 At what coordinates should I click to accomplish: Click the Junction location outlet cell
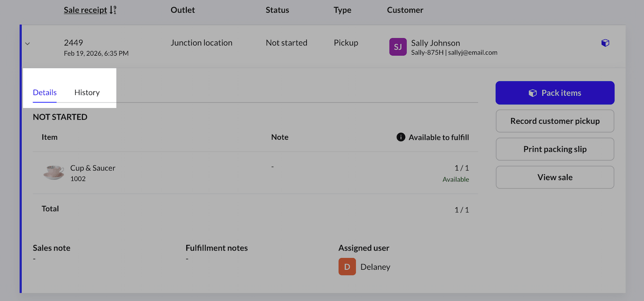(201, 43)
